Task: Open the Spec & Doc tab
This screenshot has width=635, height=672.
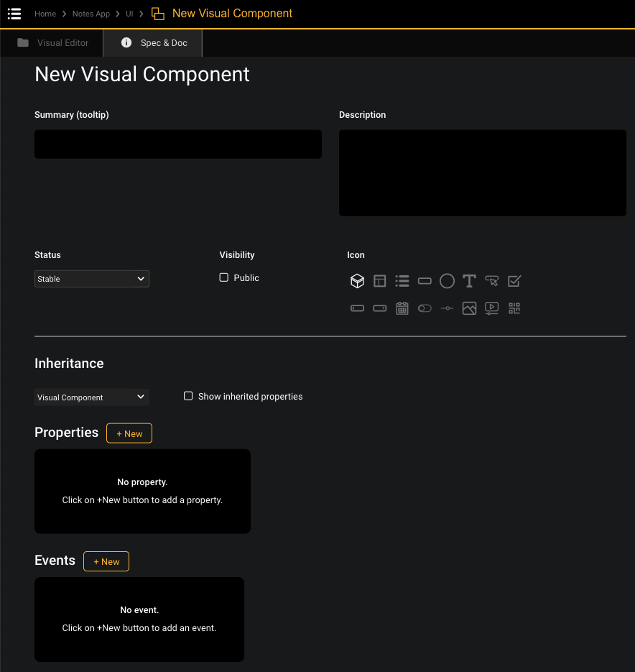Action: (x=152, y=42)
